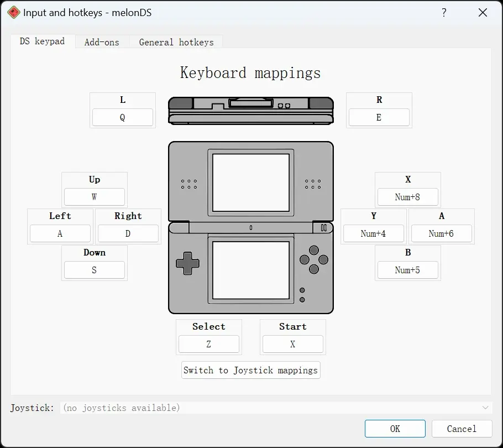
Task: Open the Joystick selection dropdown
Action: (x=276, y=408)
